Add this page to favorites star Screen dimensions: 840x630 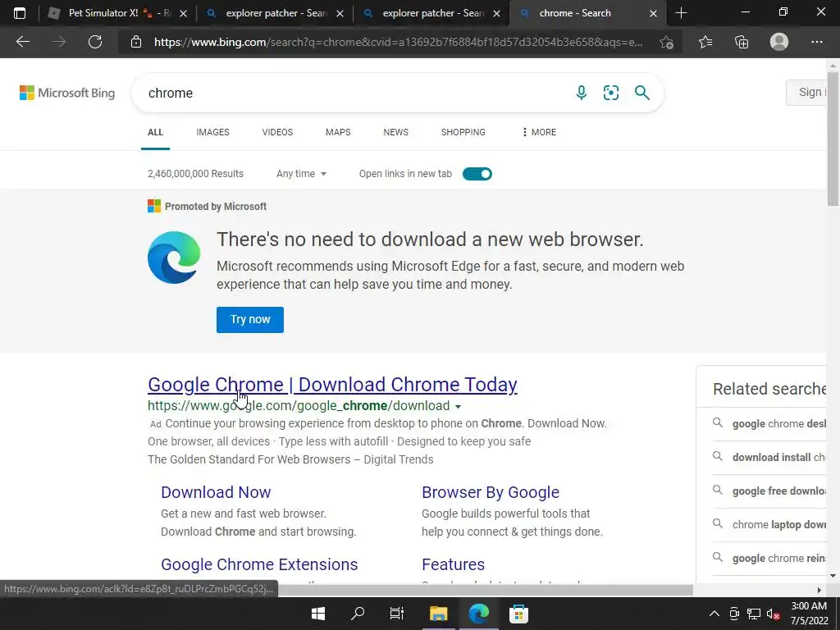666,42
